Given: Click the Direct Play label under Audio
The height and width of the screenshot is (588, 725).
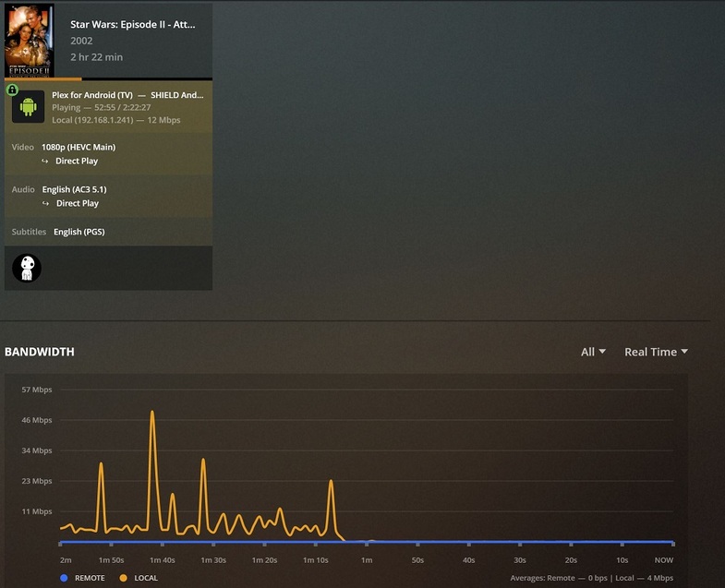Looking at the screenshot, I should tap(78, 203).
